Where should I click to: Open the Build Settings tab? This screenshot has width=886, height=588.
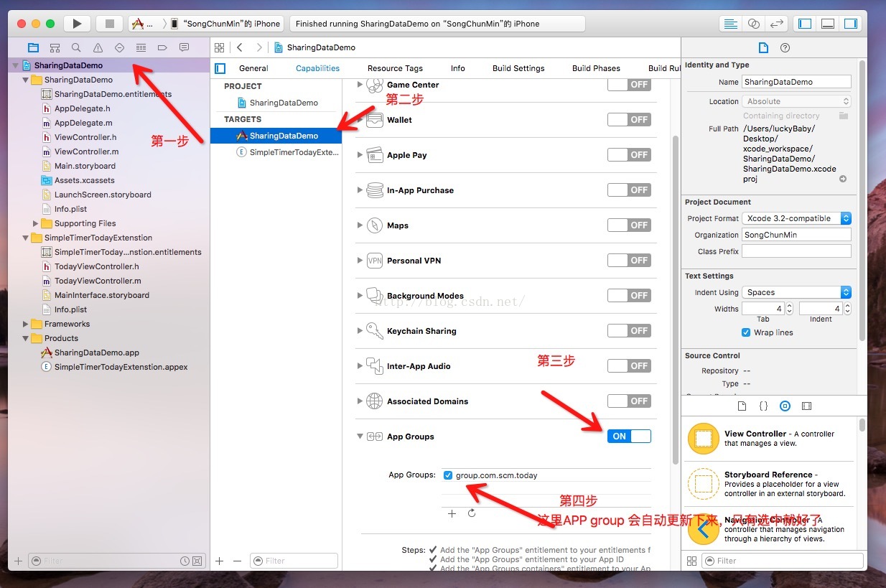coord(518,68)
